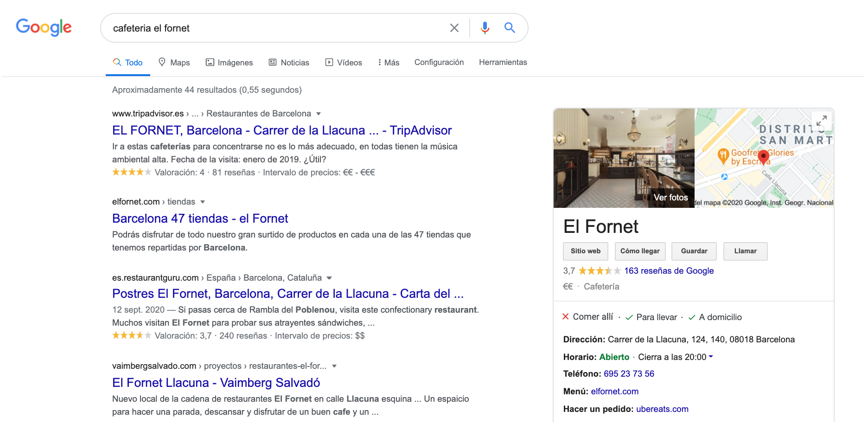Expand the opening hours dropdown arrow
Image resolution: width=868 pixels, height=424 pixels.
coord(711,357)
